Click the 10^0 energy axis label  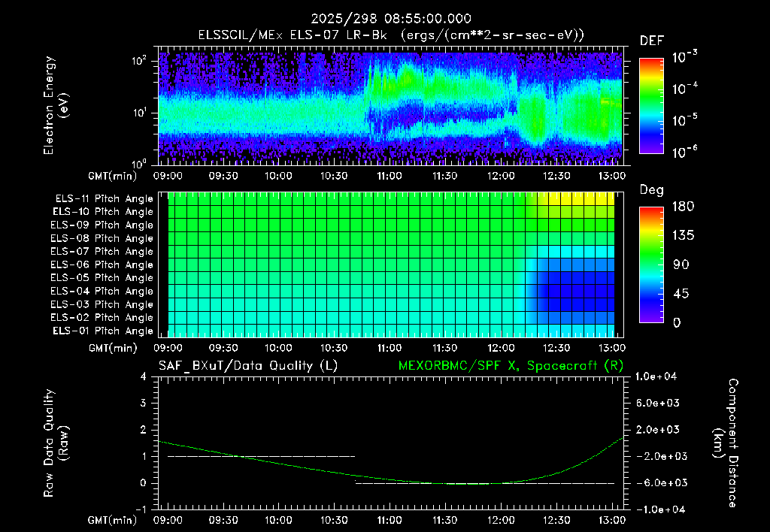[140, 163]
